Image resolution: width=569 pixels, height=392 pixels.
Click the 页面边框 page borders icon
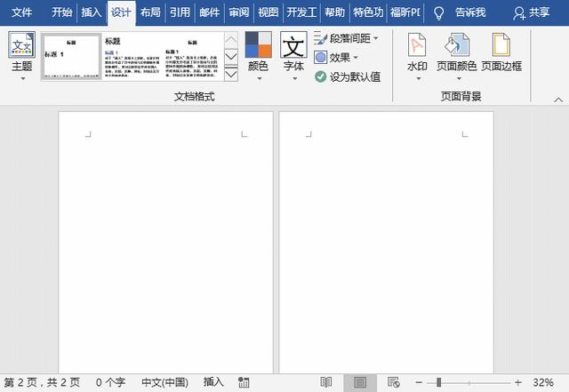click(x=501, y=44)
